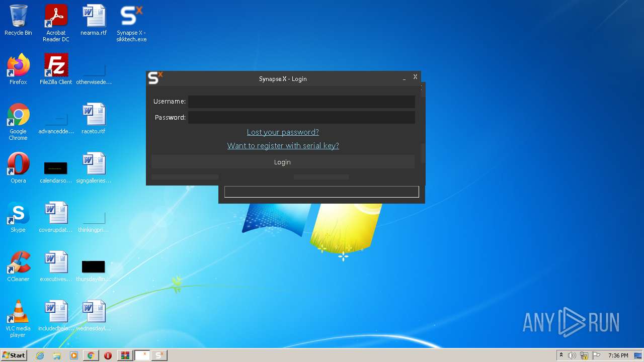644x362 pixels.
Task: Open volume speaker tray icon
Action: (572, 355)
